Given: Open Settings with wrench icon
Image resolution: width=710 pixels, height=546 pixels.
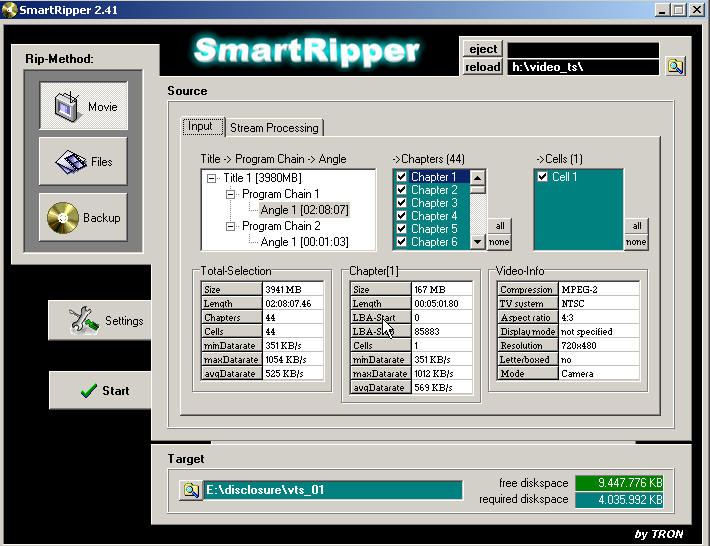Looking at the screenshot, I should [100, 320].
